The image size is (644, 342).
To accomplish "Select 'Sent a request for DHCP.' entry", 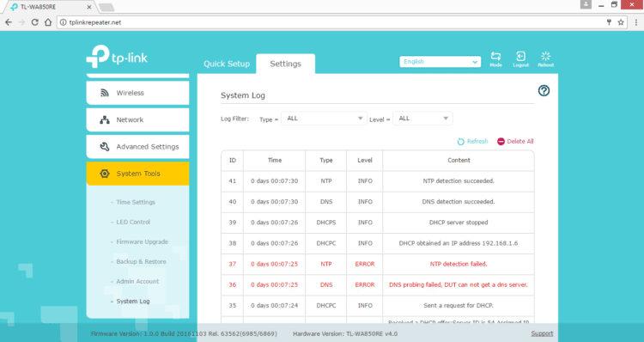I will click(x=459, y=305).
